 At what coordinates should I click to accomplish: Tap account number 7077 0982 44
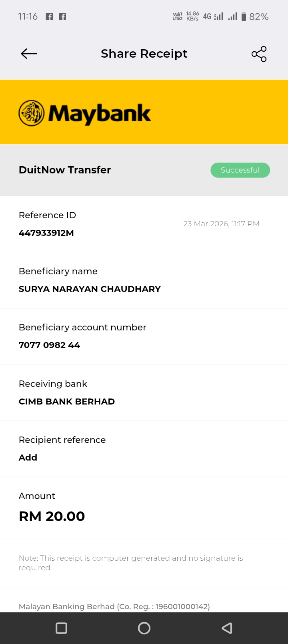point(49,345)
